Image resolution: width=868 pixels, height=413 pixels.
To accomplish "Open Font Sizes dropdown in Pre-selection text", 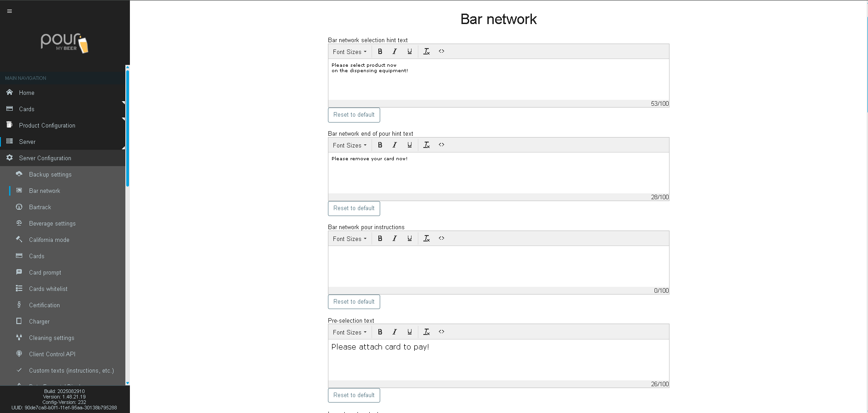I will click(x=349, y=332).
